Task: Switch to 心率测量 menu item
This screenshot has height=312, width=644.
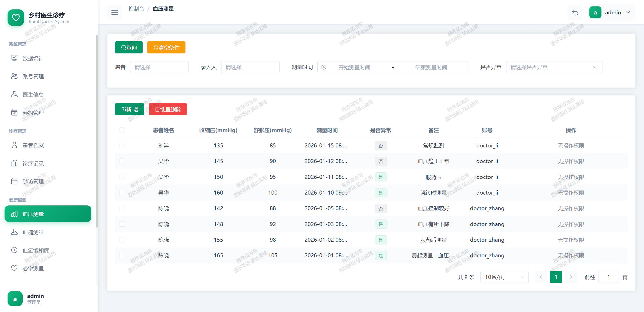Action: (48, 268)
